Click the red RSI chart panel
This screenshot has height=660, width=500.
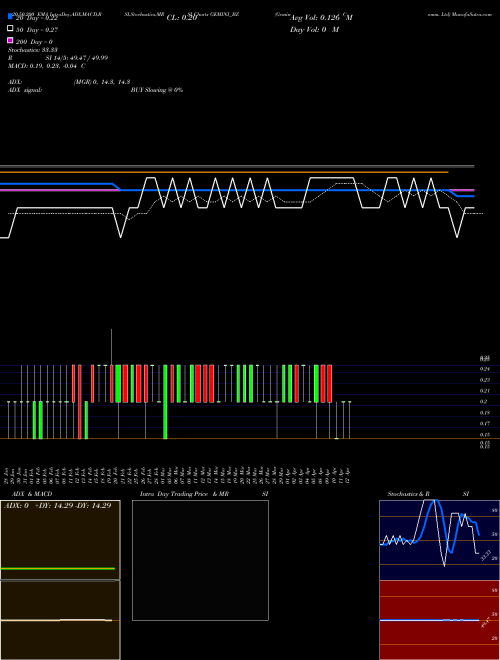[x=439, y=620]
